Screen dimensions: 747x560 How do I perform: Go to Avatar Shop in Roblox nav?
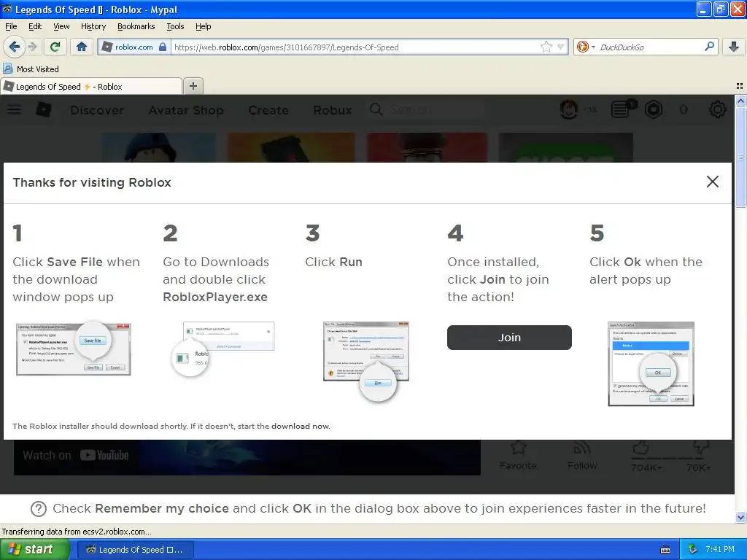click(x=186, y=110)
